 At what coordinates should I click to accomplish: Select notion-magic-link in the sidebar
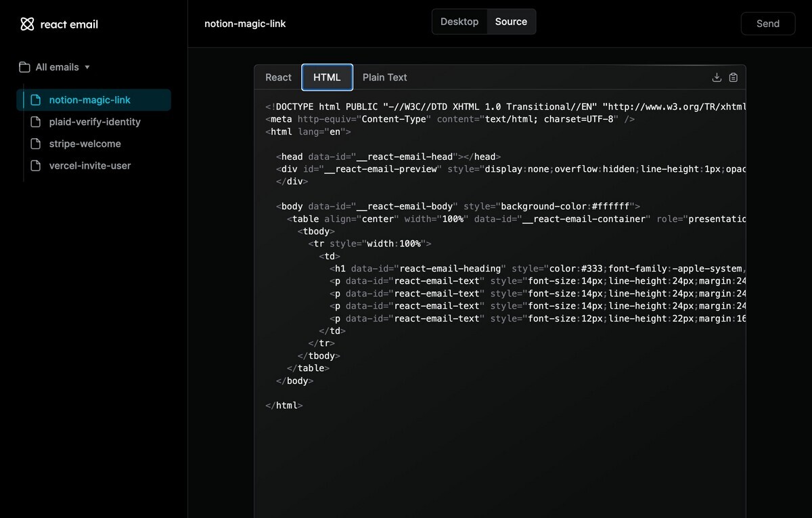[88, 100]
